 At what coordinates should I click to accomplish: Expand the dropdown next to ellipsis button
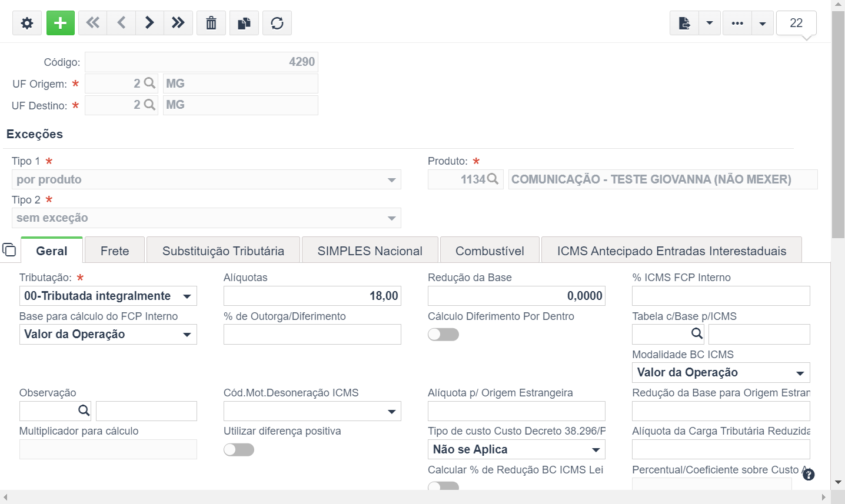763,23
